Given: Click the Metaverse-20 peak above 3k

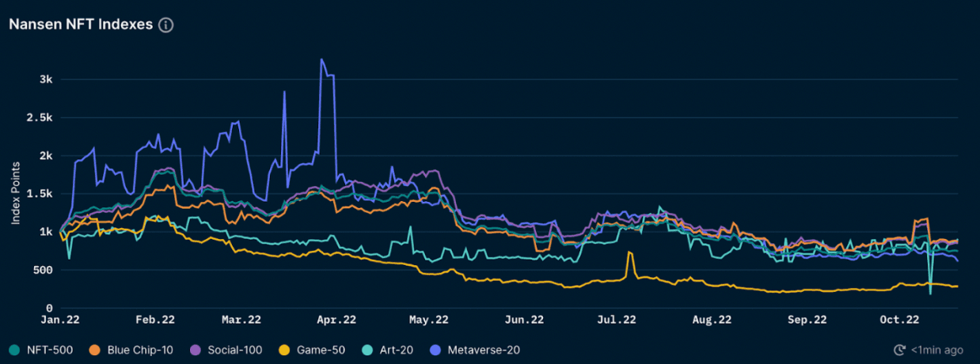Looking at the screenshot, I should point(321,59).
